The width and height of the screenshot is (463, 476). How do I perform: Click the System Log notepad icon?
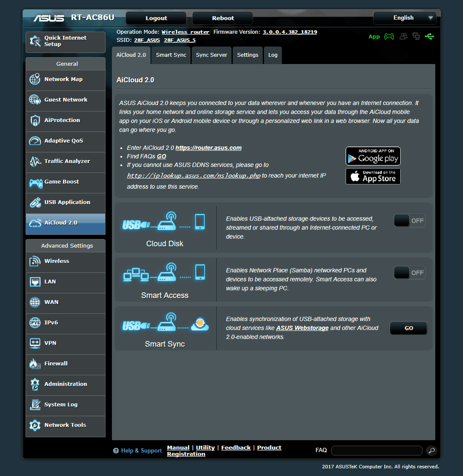[x=35, y=405]
